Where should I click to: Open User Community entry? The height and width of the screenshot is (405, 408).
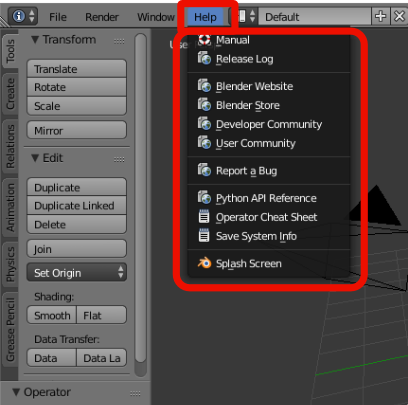pos(269,143)
